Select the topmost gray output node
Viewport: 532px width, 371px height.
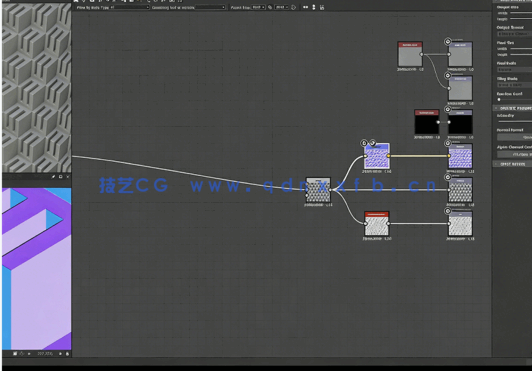[460, 54]
